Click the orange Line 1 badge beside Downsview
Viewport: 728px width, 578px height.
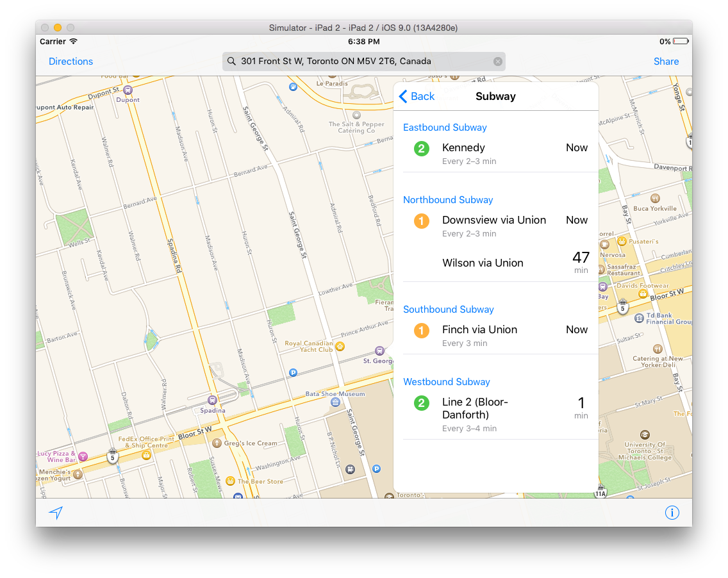pyautogui.click(x=422, y=221)
